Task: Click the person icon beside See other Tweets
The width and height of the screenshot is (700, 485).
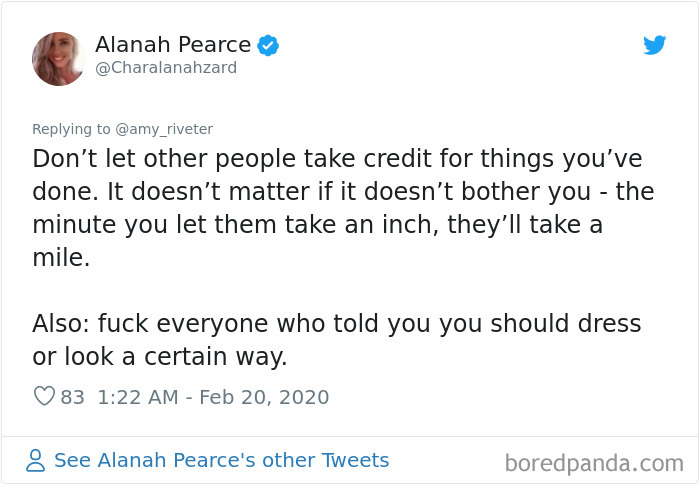Action: click(36, 461)
